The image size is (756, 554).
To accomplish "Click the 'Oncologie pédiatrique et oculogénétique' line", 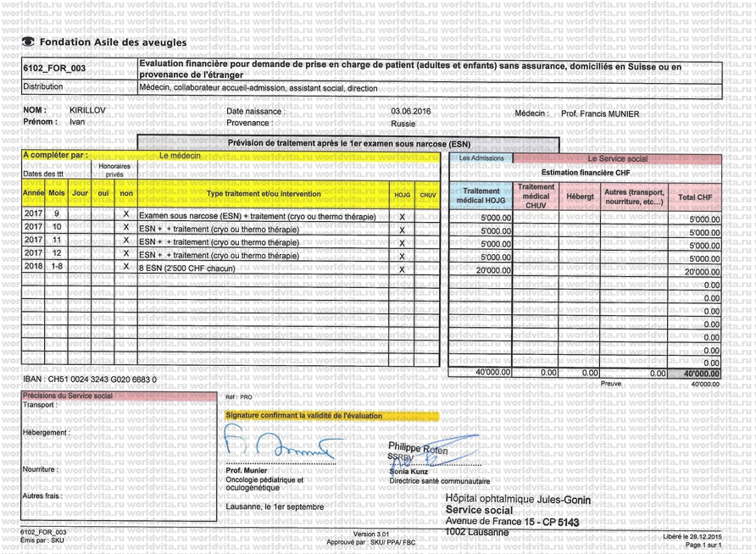I will click(264, 484).
